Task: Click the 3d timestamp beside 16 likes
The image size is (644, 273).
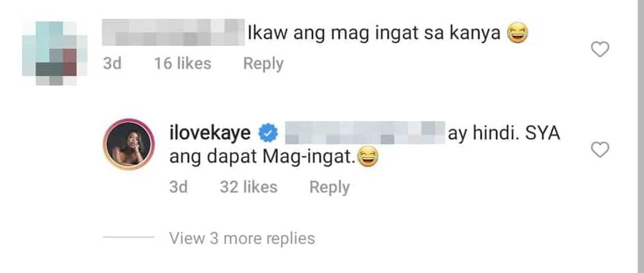Action: point(112,64)
